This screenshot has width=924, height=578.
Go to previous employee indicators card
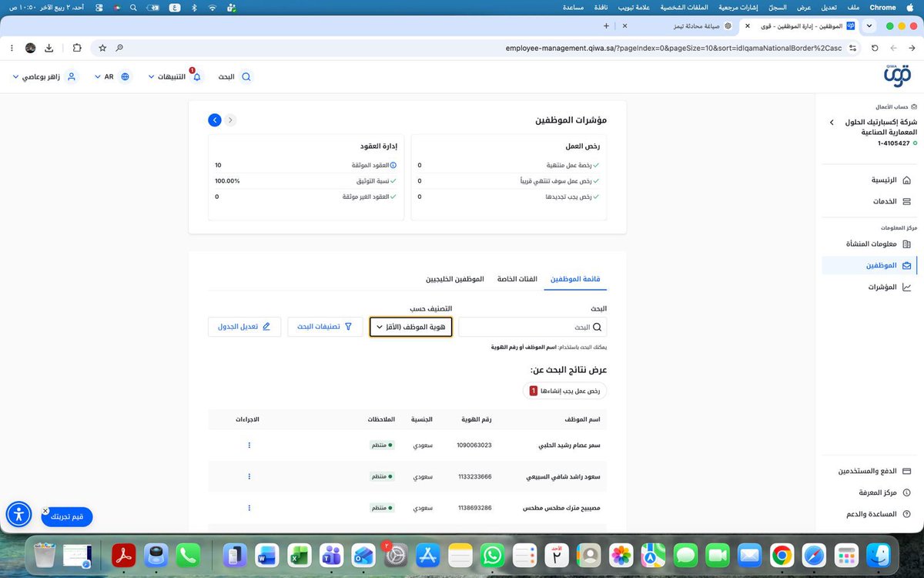(230, 120)
